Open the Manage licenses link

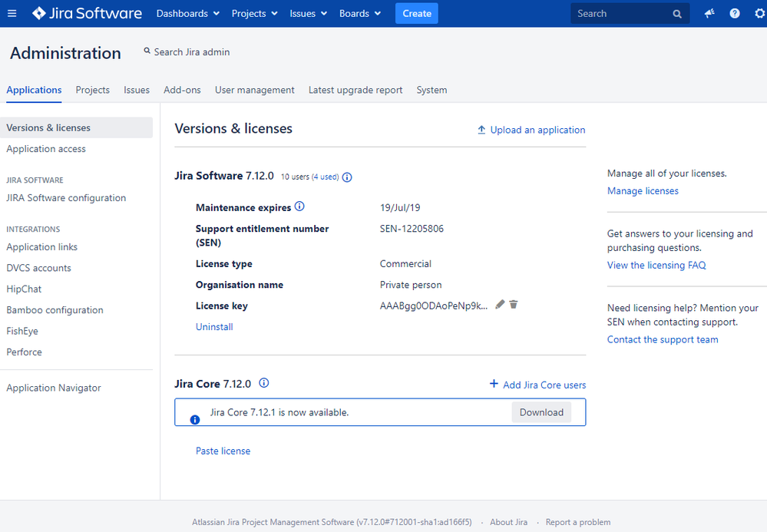[643, 190]
